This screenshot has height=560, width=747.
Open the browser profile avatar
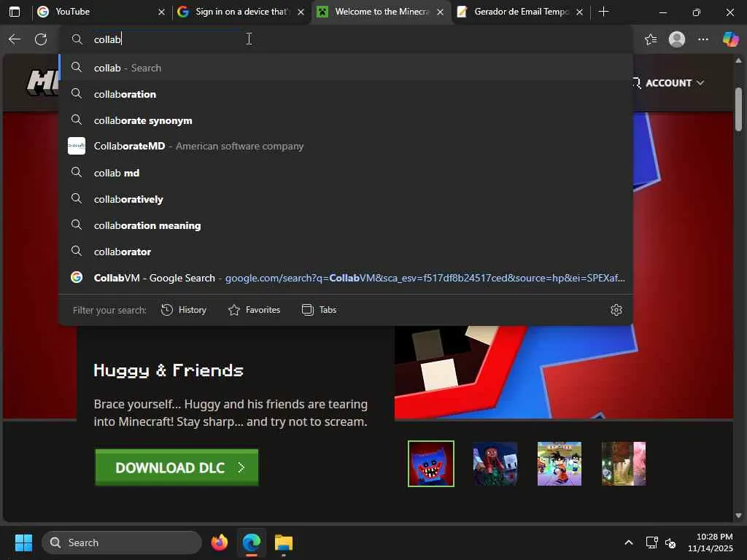point(677,39)
